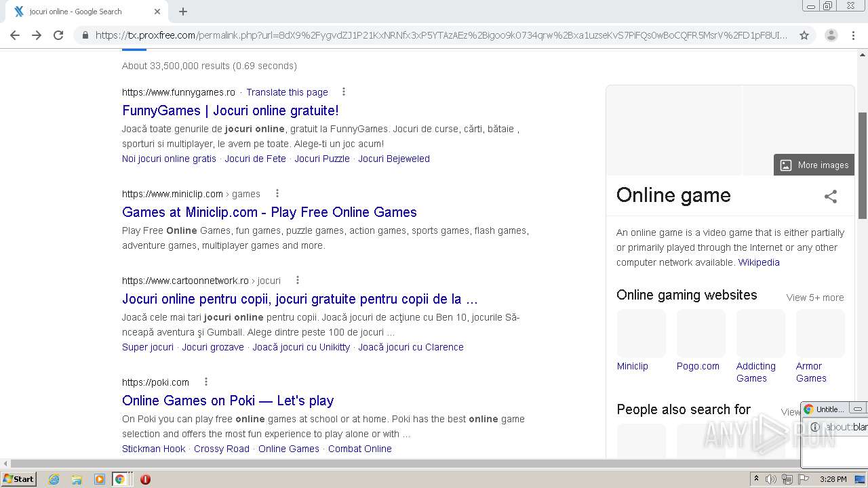Go forward with the browser forward arrow
The image size is (868, 488).
pyautogui.click(x=37, y=35)
